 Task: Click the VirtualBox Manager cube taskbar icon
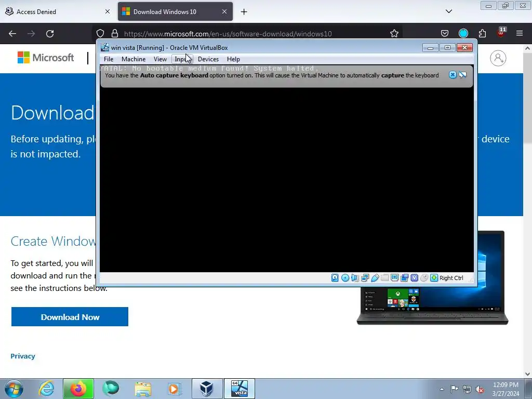point(207,389)
